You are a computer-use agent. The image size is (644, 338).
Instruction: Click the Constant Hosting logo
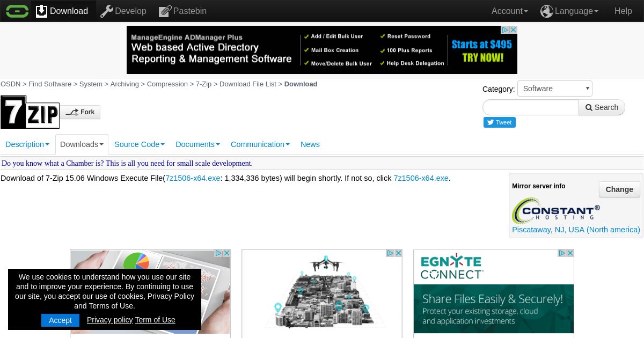pos(556,210)
